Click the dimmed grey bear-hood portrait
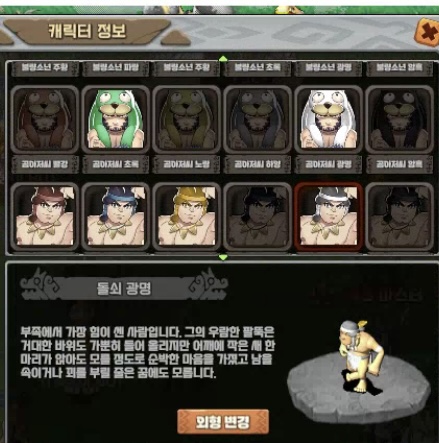This screenshot has width=439, height=443. (257, 119)
